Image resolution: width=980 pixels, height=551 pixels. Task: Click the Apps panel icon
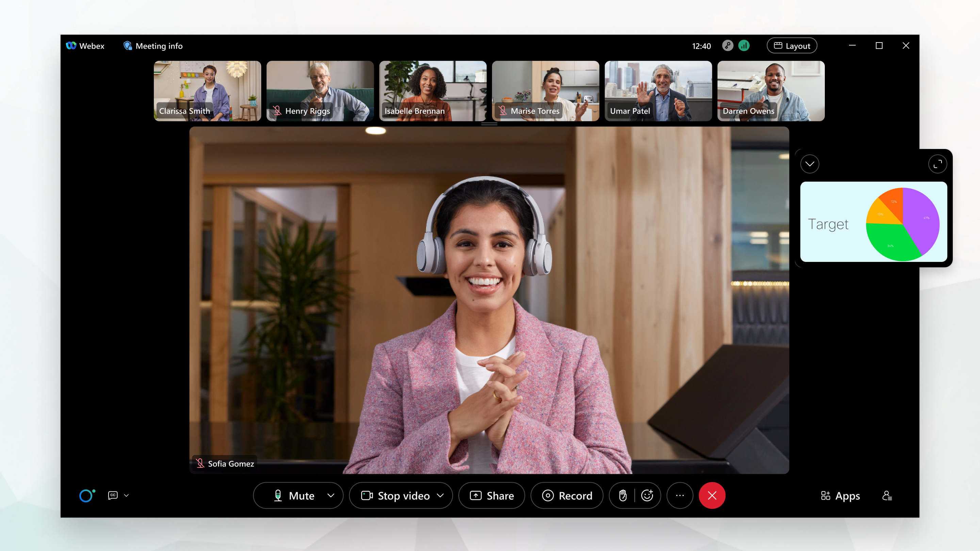coord(841,496)
